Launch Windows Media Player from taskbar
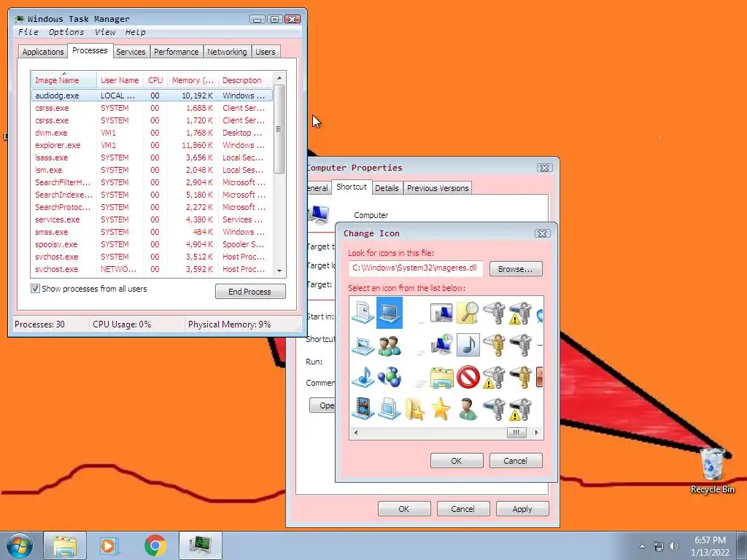 (109, 545)
